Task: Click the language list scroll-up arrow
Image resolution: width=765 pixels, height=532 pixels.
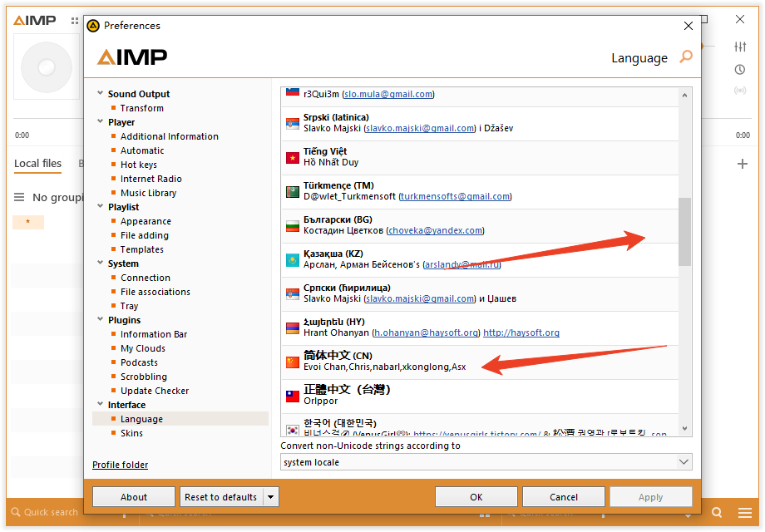Action: point(684,95)
